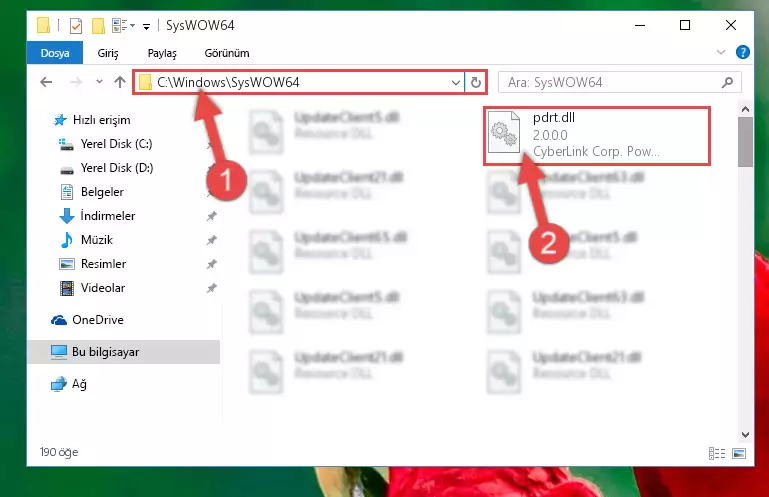Click the Videolar film strip icon
The image size is (769, 497).
[67, 288]
